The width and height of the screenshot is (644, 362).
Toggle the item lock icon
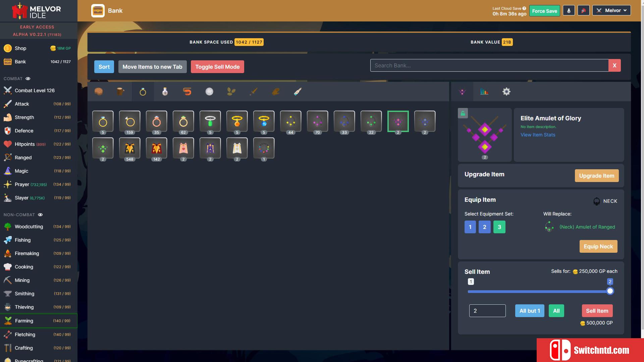(x=463, y=113)
